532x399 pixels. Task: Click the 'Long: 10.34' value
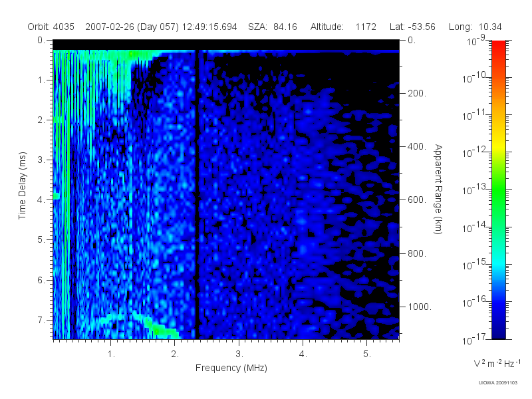[x=475, y=27]
